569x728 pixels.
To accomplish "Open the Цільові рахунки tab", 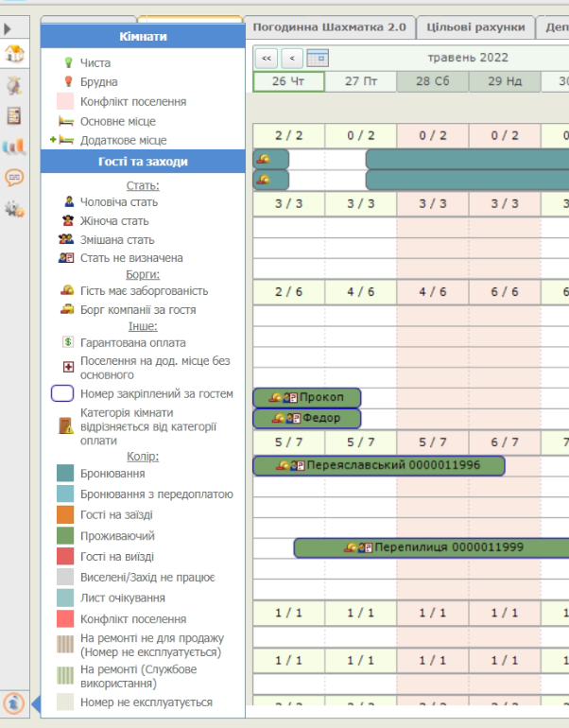I will tap(474, 27).
